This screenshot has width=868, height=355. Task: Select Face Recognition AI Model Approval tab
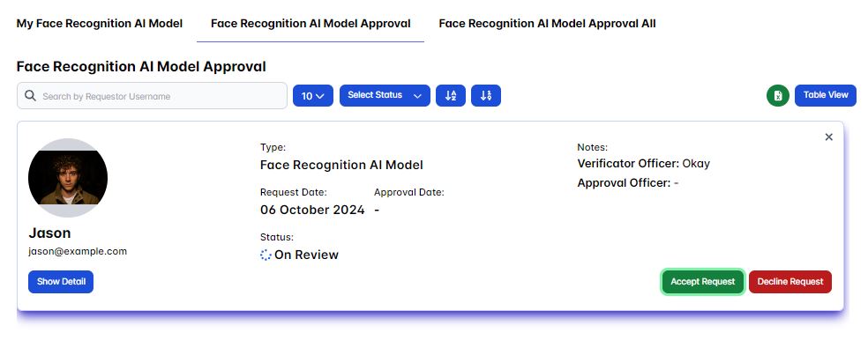311,23
